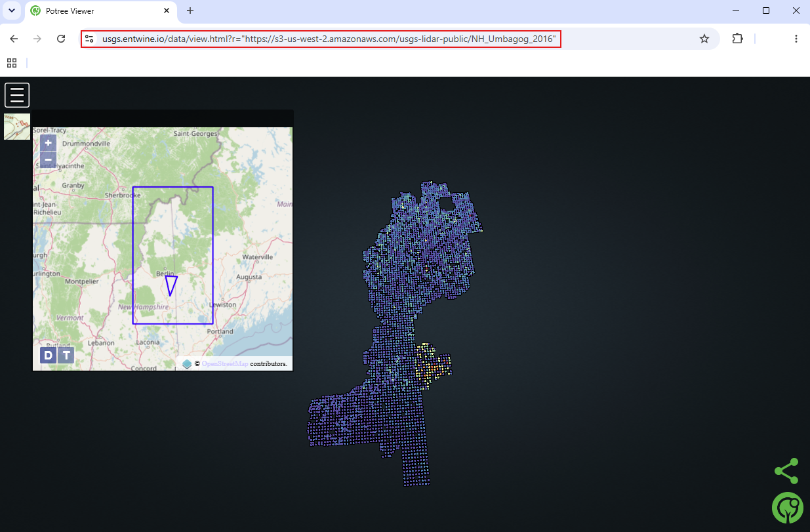Click the address bar URL
The height and width of the screenshot is (532, 810).
[x=330, y=39]
